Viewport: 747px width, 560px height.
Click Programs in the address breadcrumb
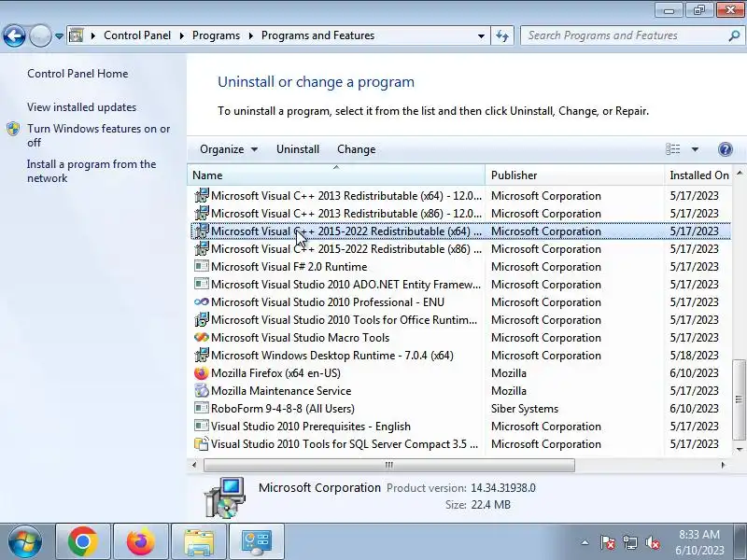(216, 35)
